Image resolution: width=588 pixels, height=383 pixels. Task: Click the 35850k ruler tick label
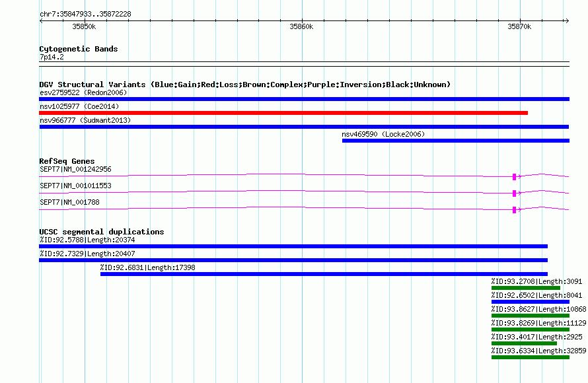pyautogui.click(x=84, y=26)
